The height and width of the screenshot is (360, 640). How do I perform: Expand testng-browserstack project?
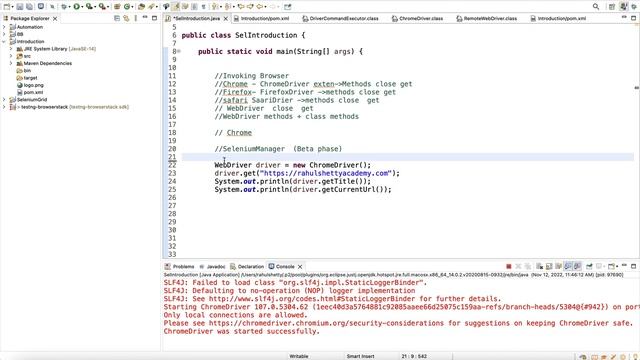4,107
